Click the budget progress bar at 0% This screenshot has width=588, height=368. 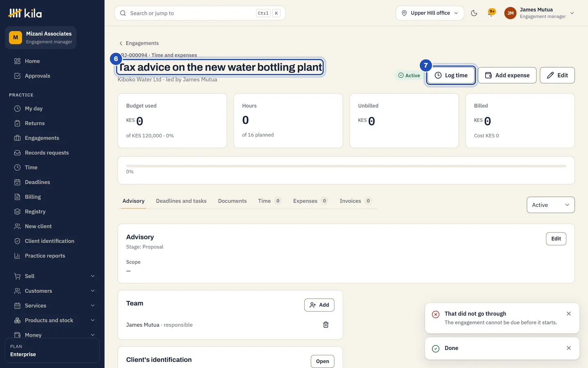tap(346, 166)
